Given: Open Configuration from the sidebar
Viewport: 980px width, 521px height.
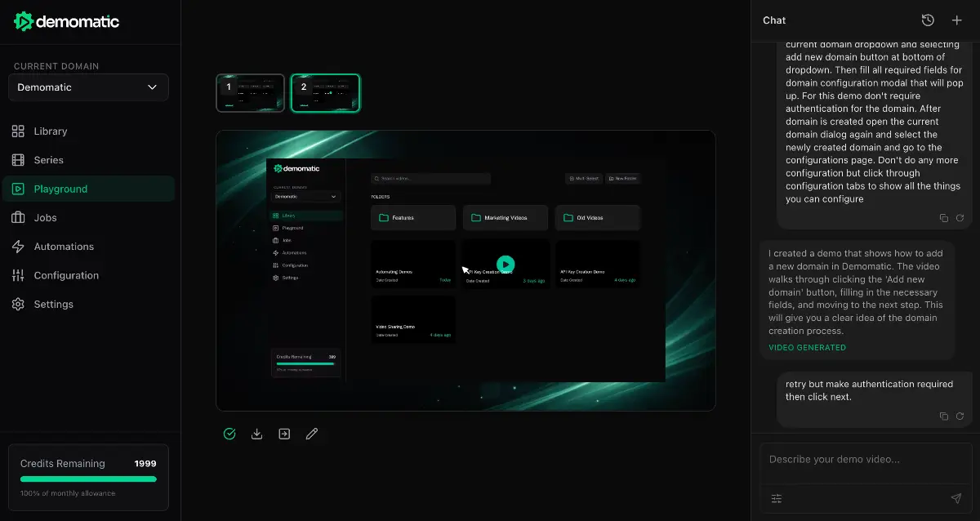Looking at the screenshot, I should pos(66,275).
